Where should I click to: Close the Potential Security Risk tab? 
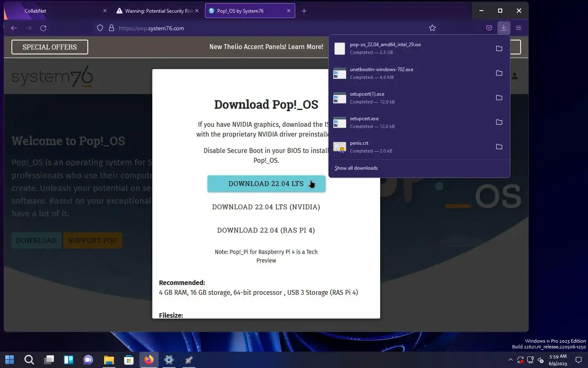coord(197,11)
